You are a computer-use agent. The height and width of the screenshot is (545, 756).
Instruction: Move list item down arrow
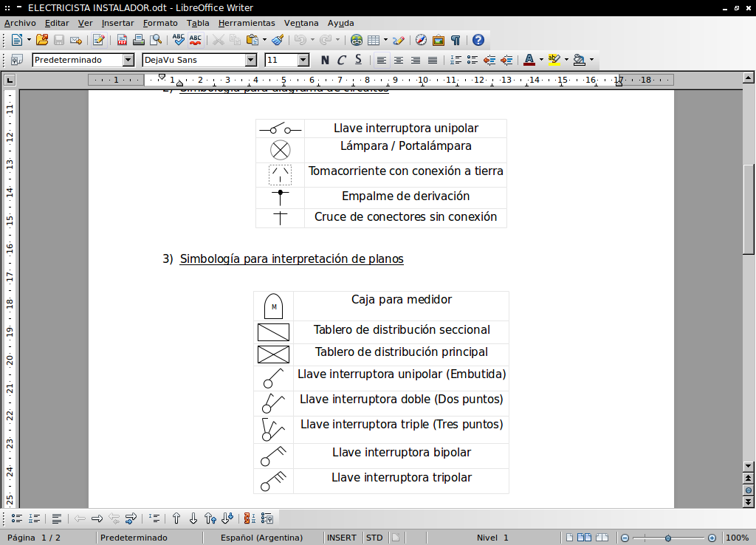[x=193, y=518]
